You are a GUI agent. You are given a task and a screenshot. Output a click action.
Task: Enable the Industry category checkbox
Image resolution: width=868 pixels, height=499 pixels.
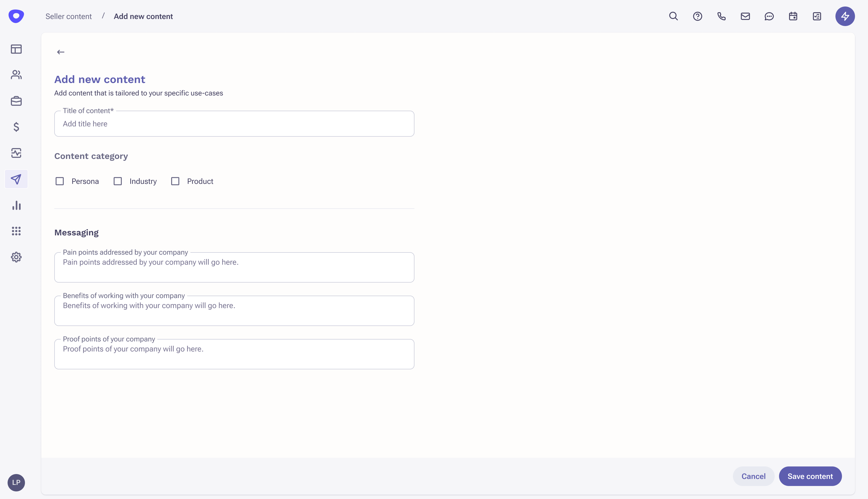click(x=117, y=181)
